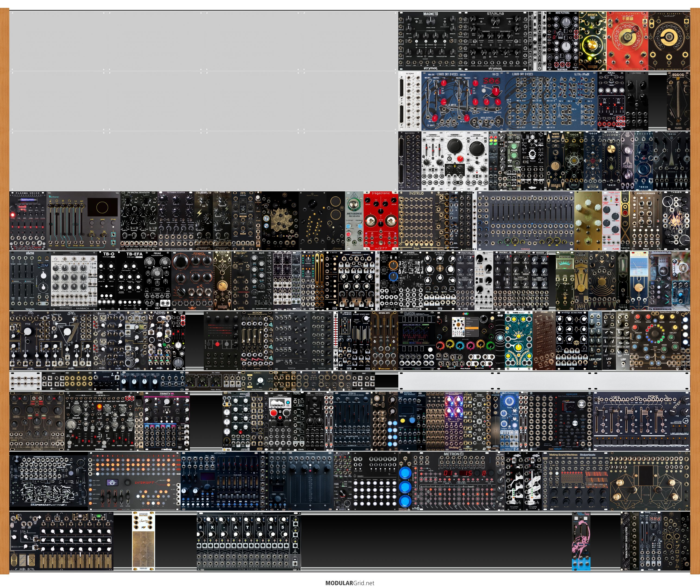Select the Trinity Modbap module

pyautogui.click(x=167, y=421)
